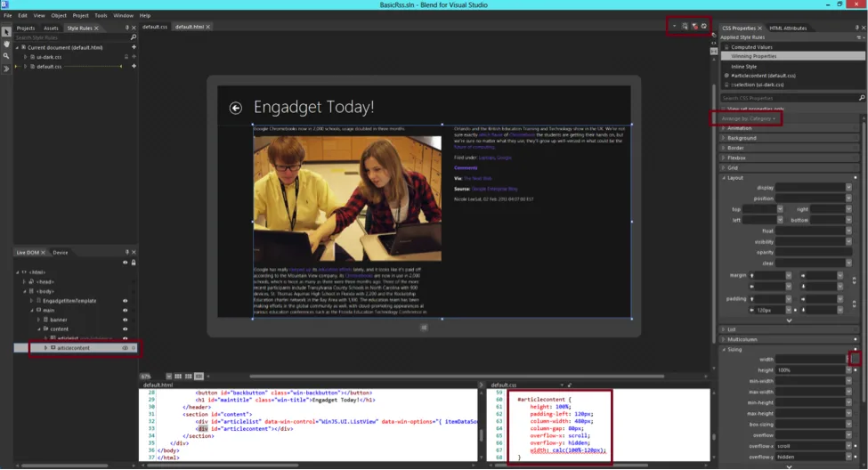Viewport: 868px width, 470px height.
Task: Toggle visibility of EngadgetItemTemplate node
Action: 126,301
